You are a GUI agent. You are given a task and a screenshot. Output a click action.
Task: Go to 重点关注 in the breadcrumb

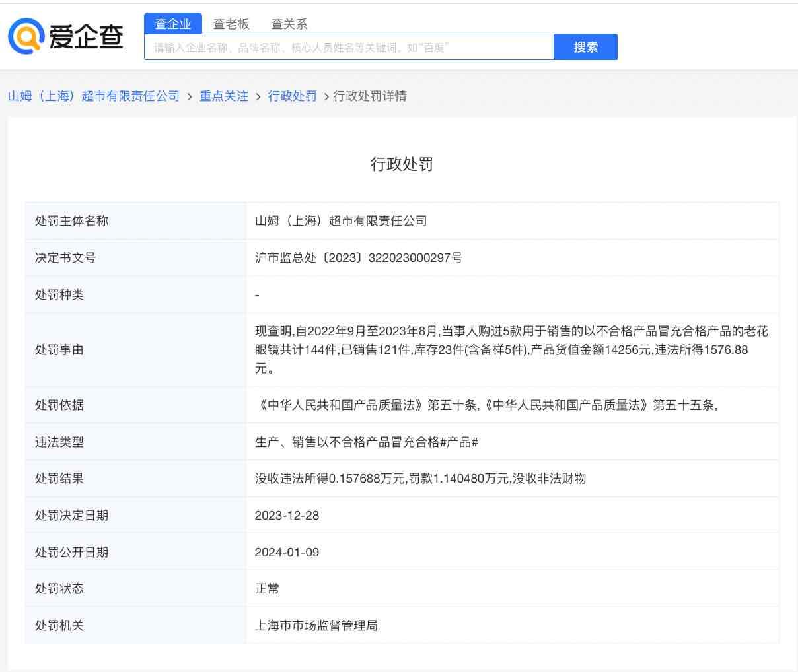point(224,96)
